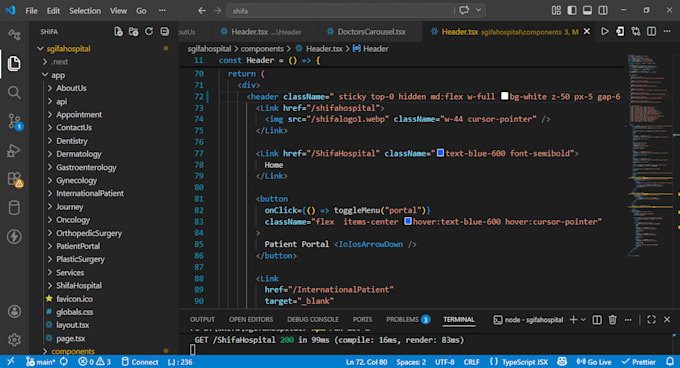Maximize the terminal panel size
The height and width of the screenshot is (368, 680).
coord(651,320)
